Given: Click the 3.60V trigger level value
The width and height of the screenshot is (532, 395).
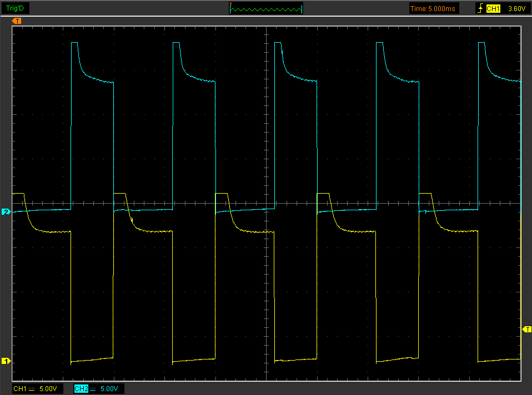Looking at the screenshot, I should coord(516,8).
